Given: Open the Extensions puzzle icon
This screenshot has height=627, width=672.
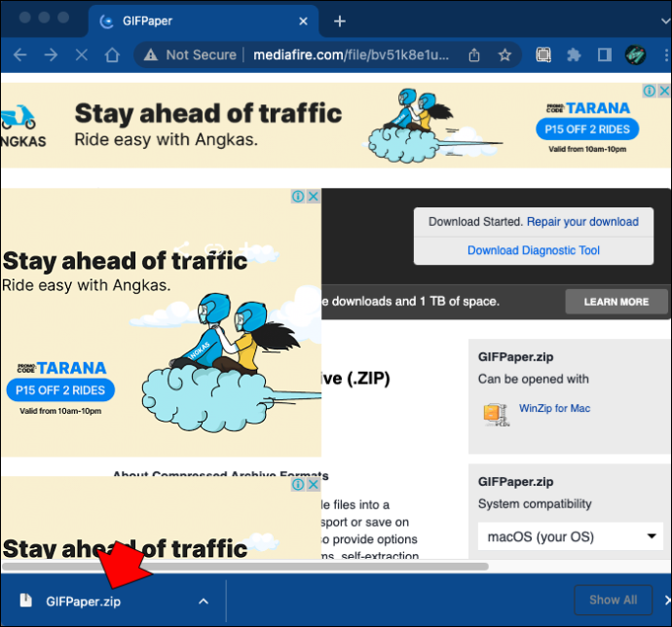Looking at the screenshot, I should click(574, 55).
